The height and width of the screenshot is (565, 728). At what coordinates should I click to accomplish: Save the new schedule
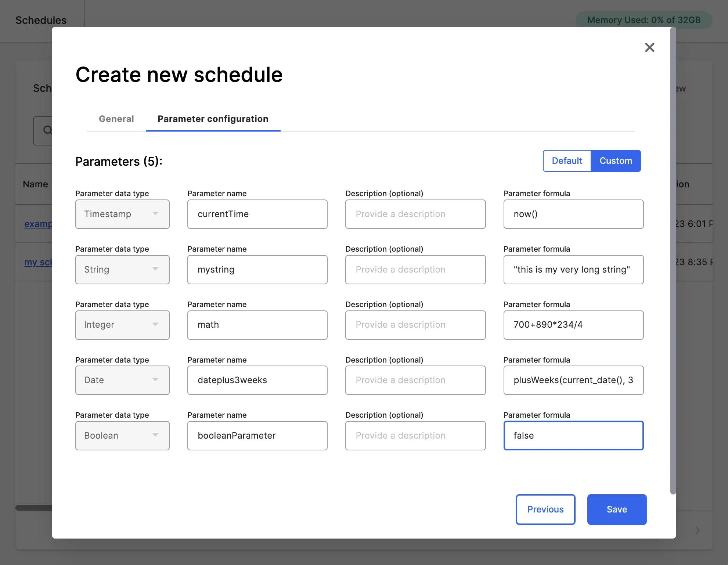click(616, 510)
